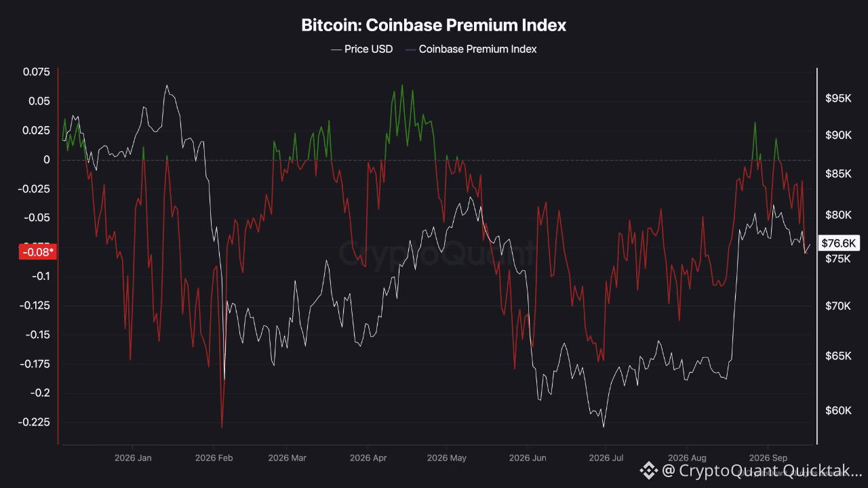Select the 2026 Jan date marker
This screenshot has width=868, height=488.
(x=134, y=458)
